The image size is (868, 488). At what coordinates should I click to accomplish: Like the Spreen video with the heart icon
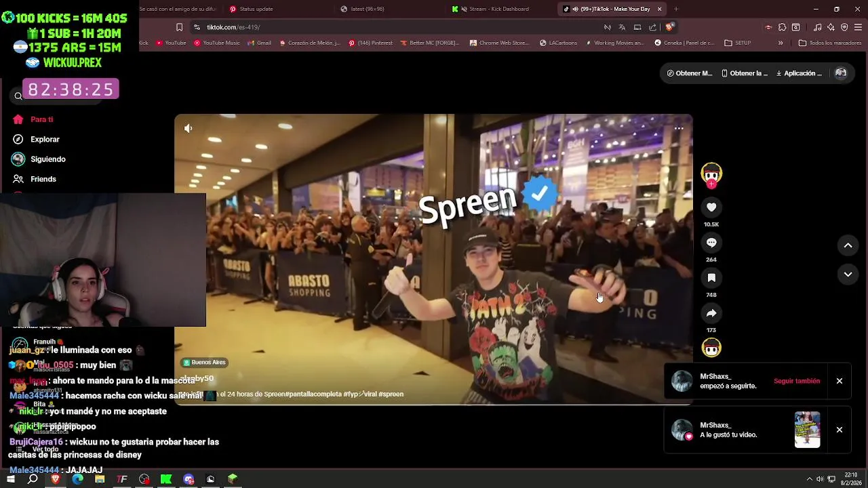[x=711, y=207]
